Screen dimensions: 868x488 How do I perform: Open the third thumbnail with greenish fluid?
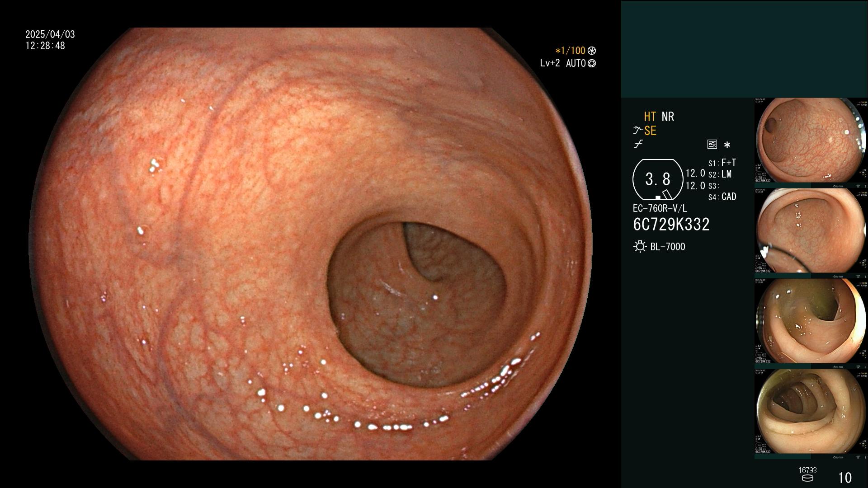point(811,321)
